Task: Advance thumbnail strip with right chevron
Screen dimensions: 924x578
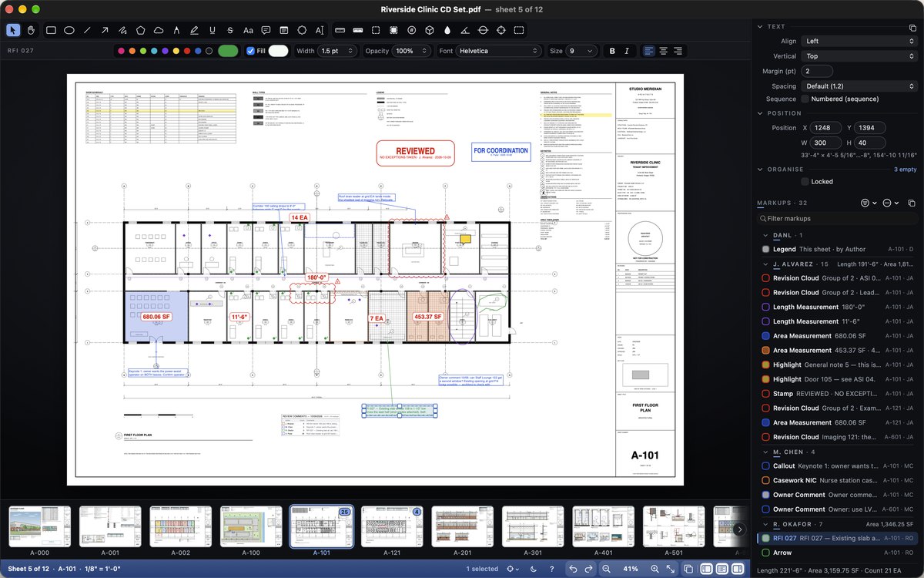Action: click(740, 529)
